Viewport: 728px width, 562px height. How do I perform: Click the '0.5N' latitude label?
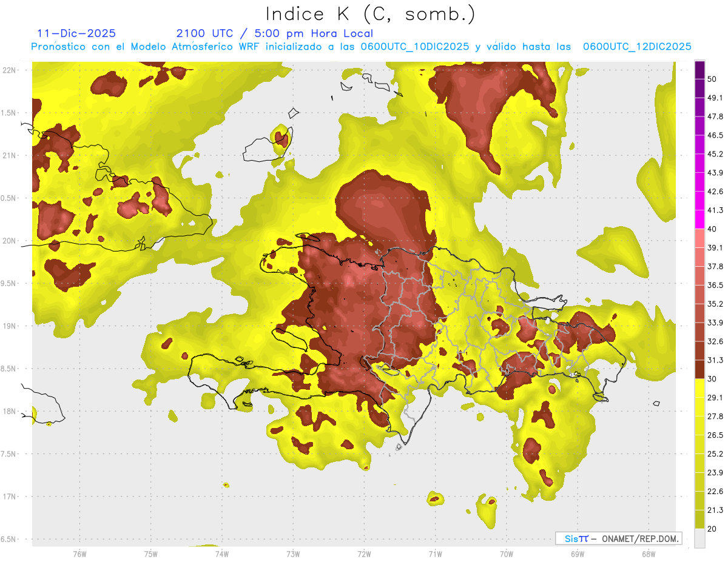[x=9, y=198]
